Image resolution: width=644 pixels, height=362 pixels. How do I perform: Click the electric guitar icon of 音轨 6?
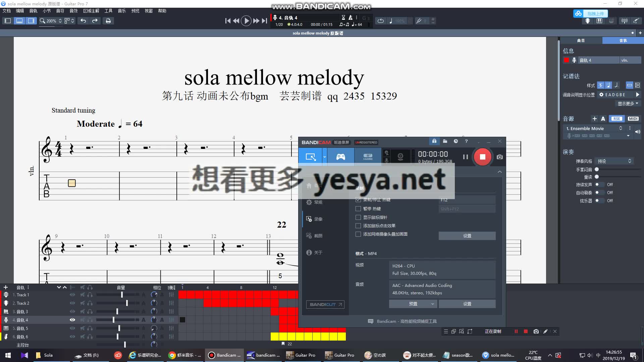coord(6,337)
